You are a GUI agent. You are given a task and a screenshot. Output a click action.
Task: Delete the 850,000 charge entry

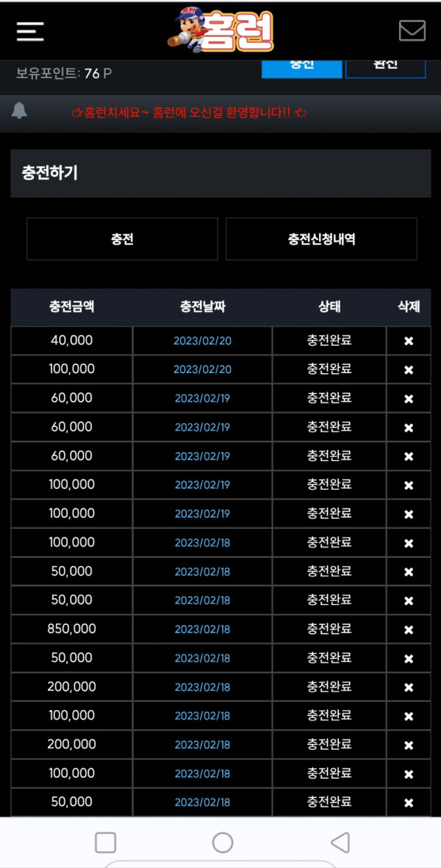(x=409, y=630)
